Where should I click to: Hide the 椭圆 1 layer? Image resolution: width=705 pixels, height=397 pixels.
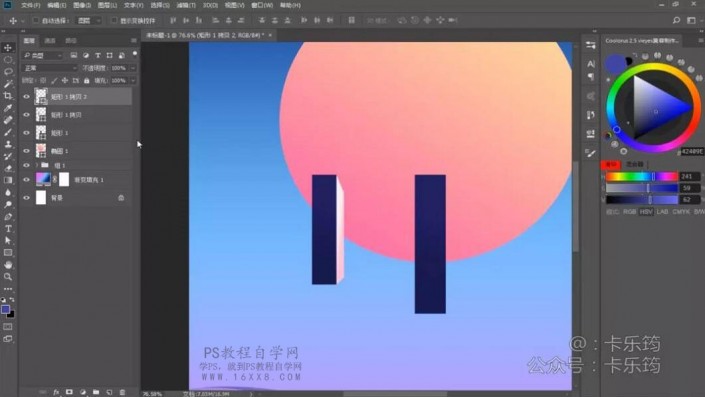pos(27,151)
